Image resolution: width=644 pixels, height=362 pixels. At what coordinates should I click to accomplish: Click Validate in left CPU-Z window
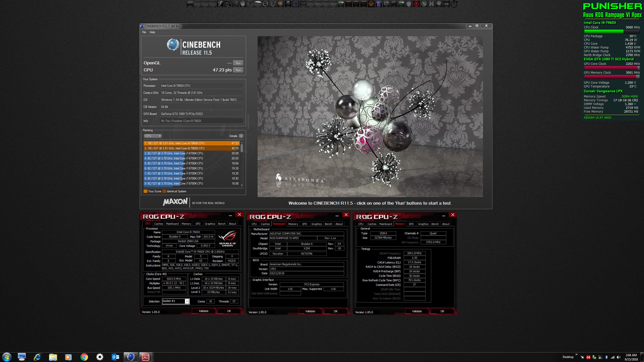(204, 311)
